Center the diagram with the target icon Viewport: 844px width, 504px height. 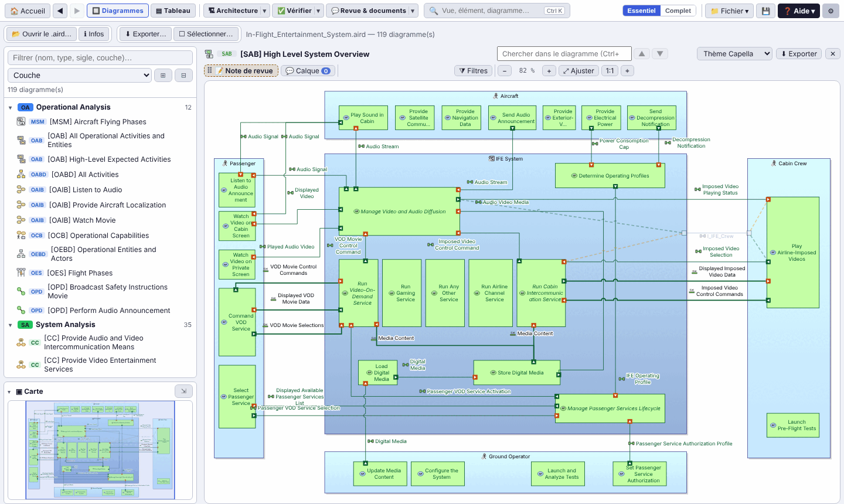[627, 71]
